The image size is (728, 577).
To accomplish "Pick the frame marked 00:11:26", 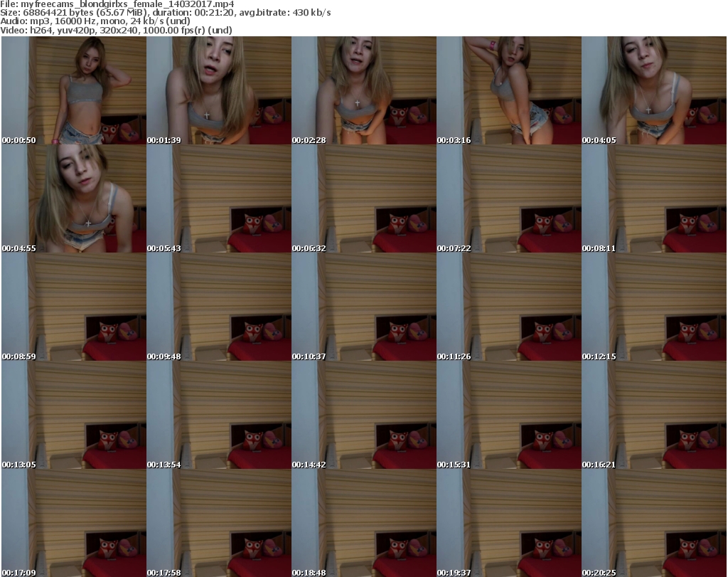I will [x=509, y=307].
